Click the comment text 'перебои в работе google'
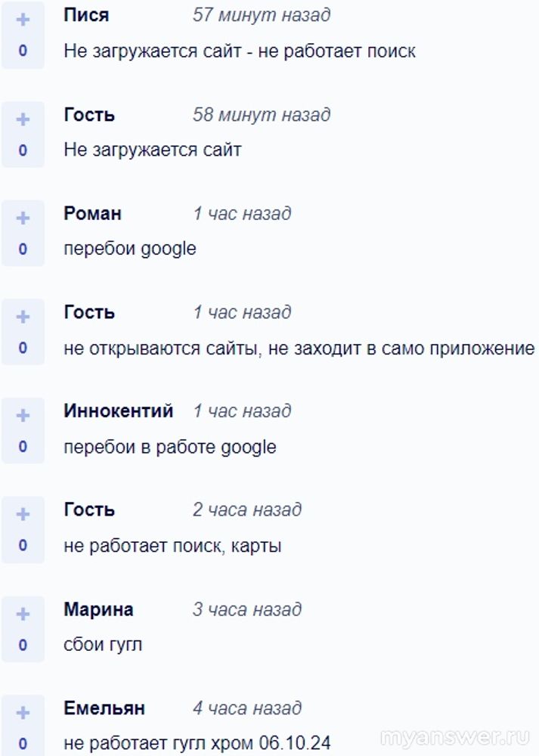The height and width of the screenshot is (756, 539). [x=170, y=447]
